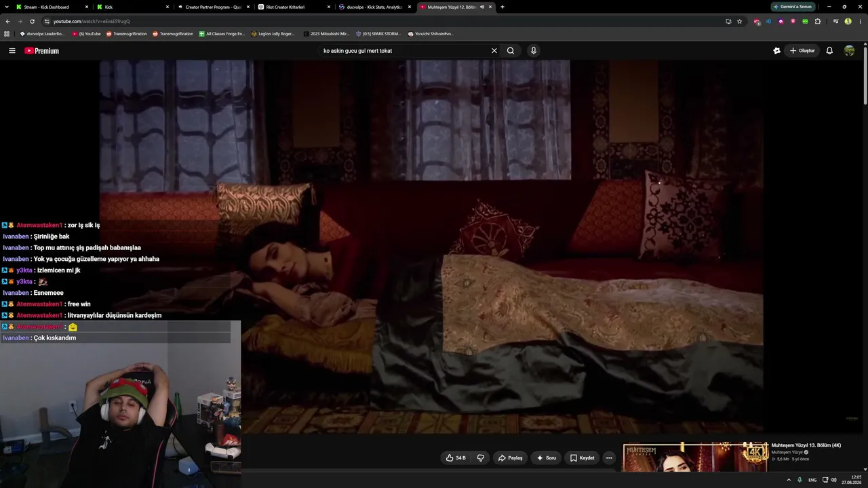
Task: Open the Oluştur create menu
Action: click(802, 51)
